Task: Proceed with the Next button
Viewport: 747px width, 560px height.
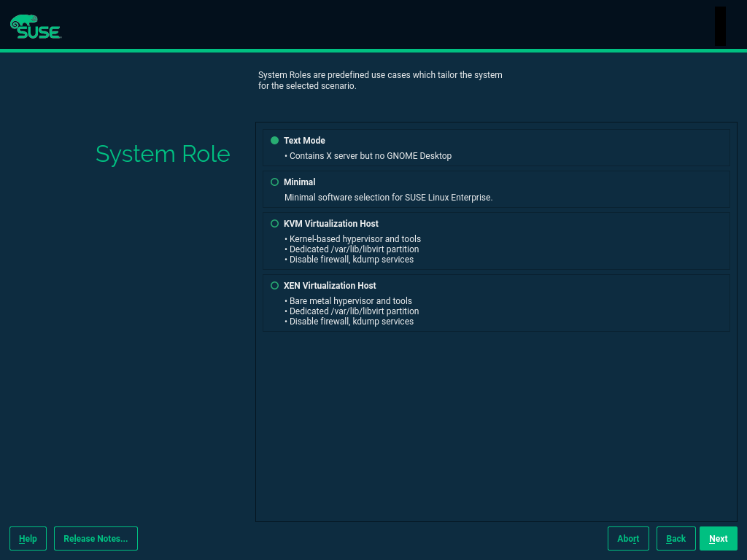Action: (718, 539)
